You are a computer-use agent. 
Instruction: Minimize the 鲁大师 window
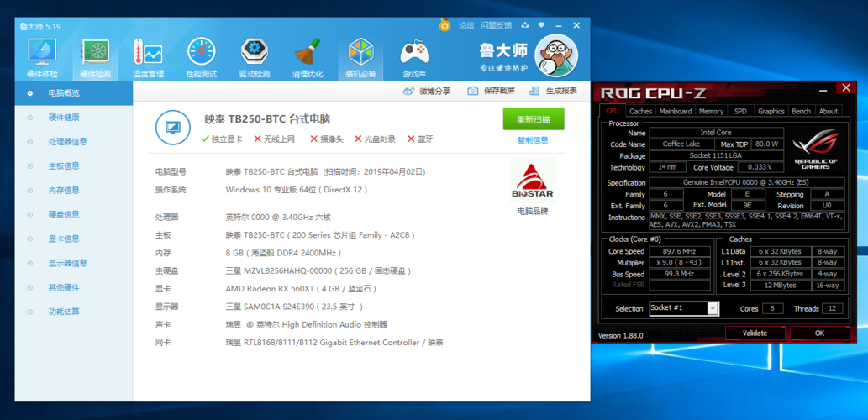[560, 25]
